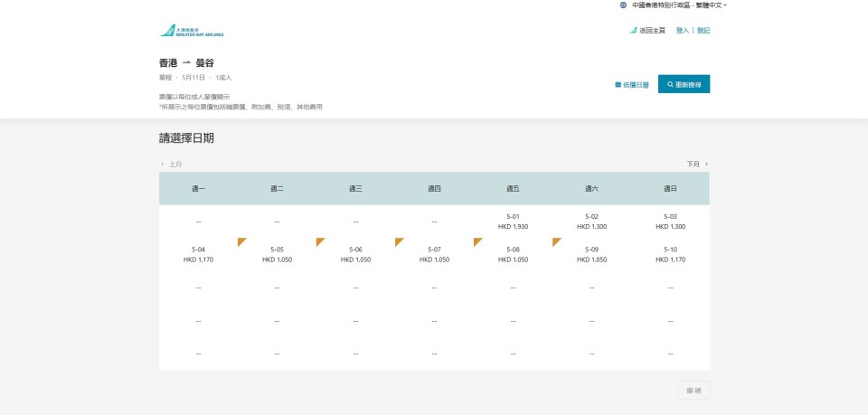
Task: Click lowest-fare triangle marker on 5-07
Action: tap(398, 241)
